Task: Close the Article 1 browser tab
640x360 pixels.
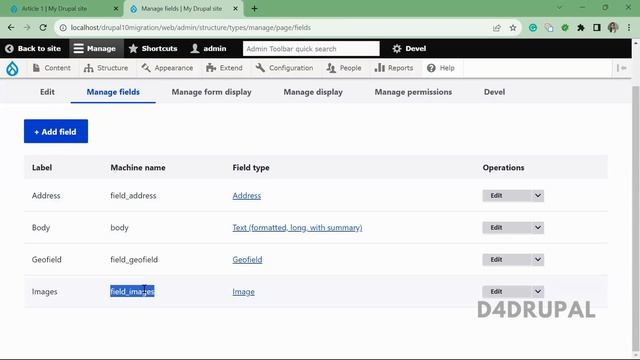Action: pos(116,9)
